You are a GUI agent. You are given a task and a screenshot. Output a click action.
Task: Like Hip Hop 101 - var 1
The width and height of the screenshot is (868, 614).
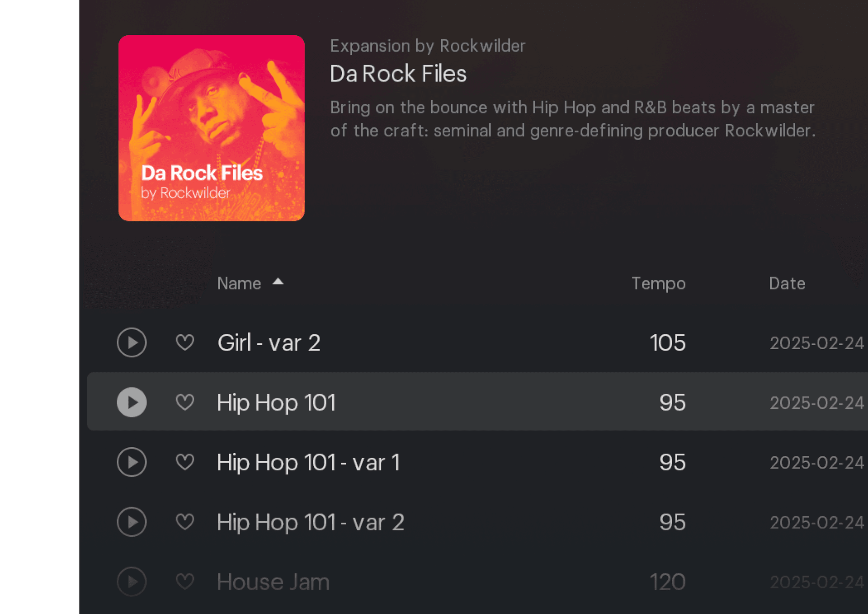pos(185,462)
